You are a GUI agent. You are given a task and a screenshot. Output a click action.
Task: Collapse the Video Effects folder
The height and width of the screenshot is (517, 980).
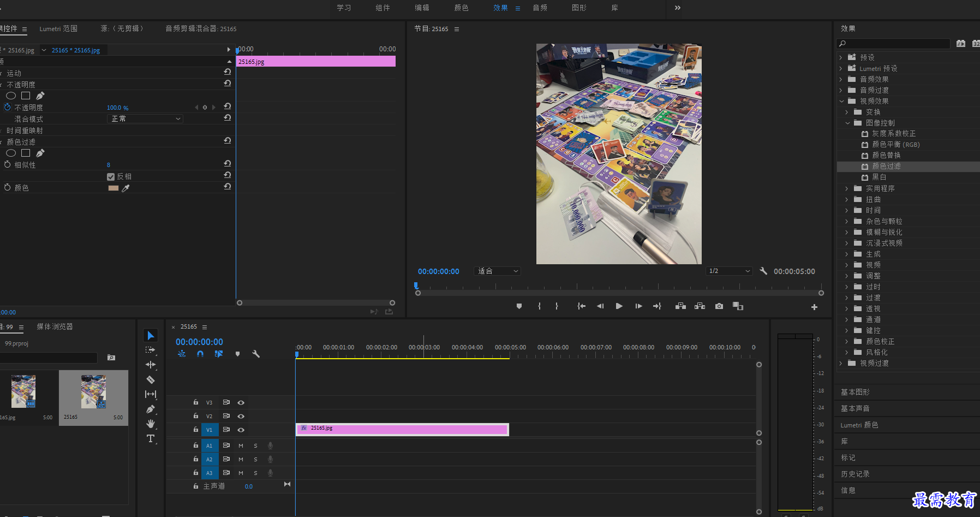(841, 101)
